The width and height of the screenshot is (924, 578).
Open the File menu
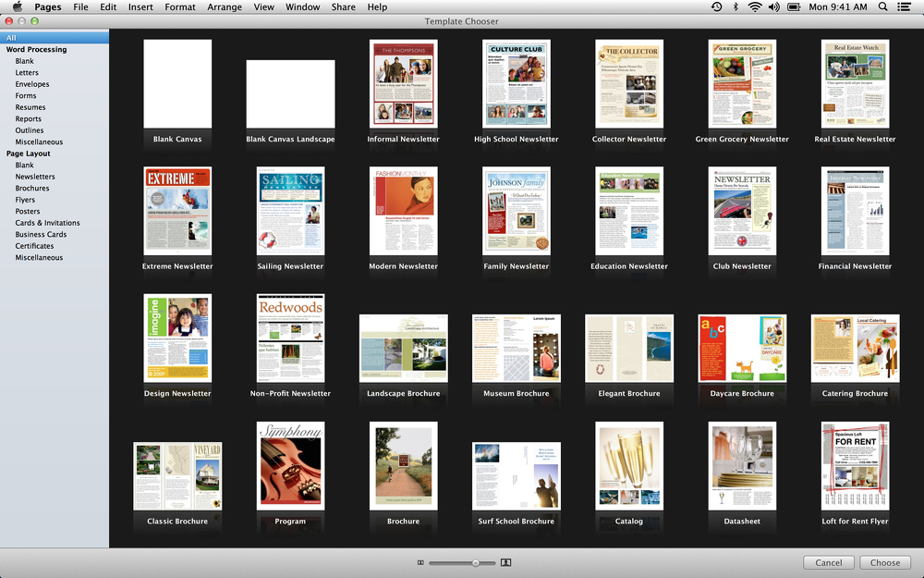pyautogui.click(x=80, y=7)
